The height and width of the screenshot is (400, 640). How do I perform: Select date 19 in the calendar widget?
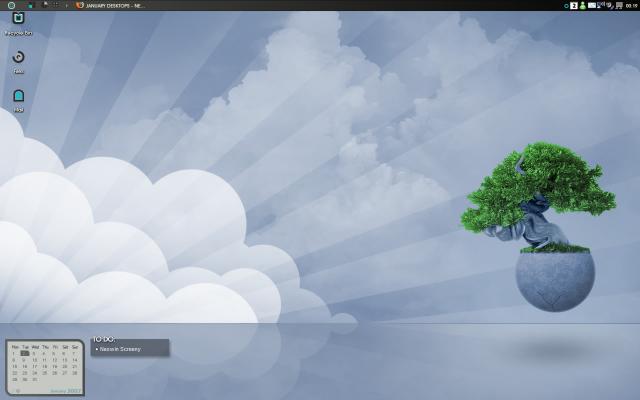(x=55, y=367)
